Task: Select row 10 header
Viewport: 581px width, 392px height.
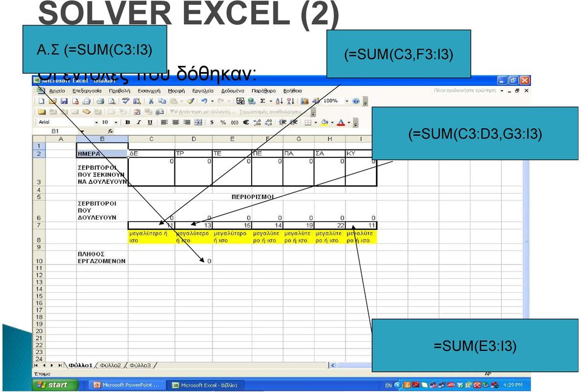Action: pyautogui.click(x=39, y=258)
